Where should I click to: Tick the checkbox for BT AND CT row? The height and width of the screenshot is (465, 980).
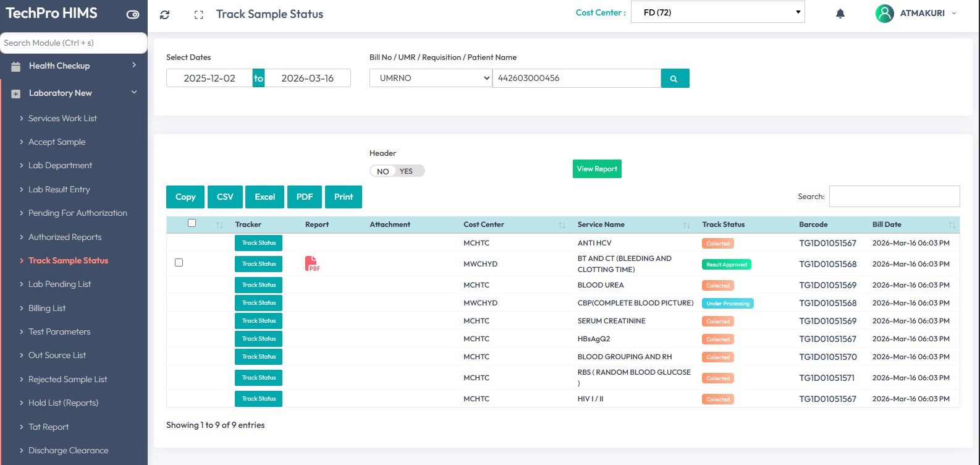point(179,263)
